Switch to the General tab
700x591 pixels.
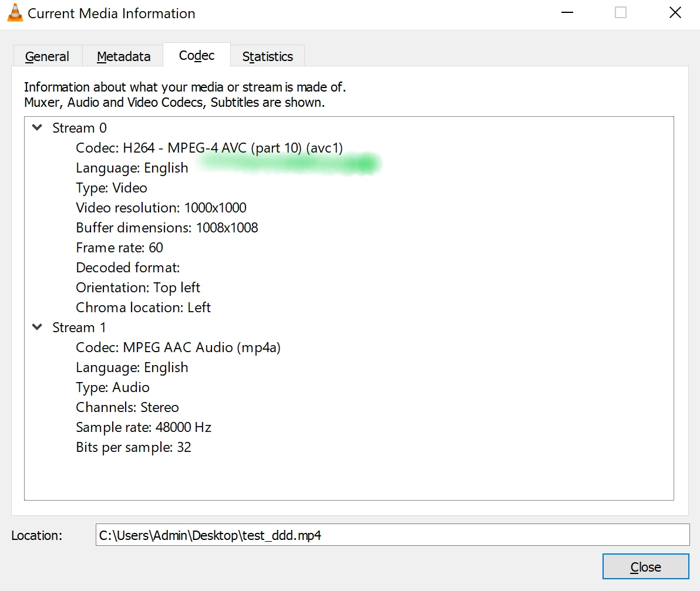(x=47, y=56)
